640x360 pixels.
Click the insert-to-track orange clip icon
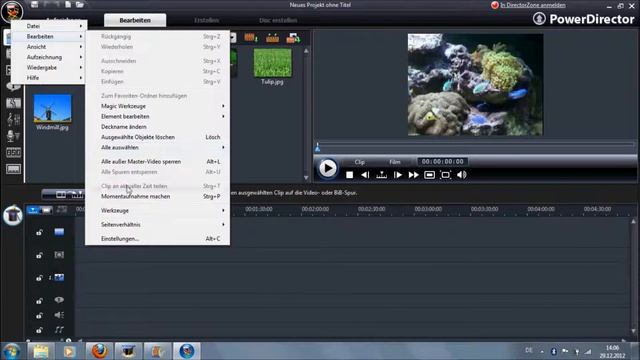251,38
